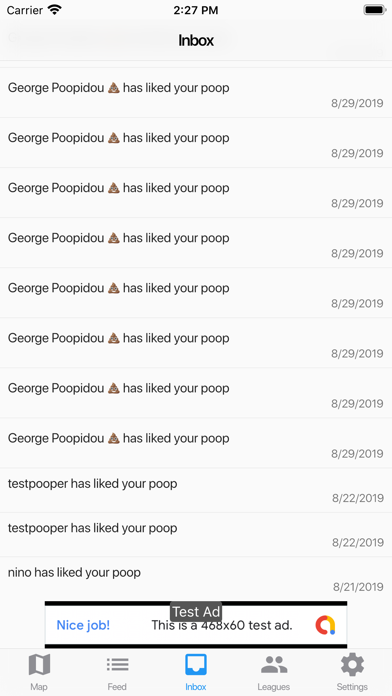Open the second testpooper liked notification
Viewport: 392px width, 696px height.
[x=196, y=535]
